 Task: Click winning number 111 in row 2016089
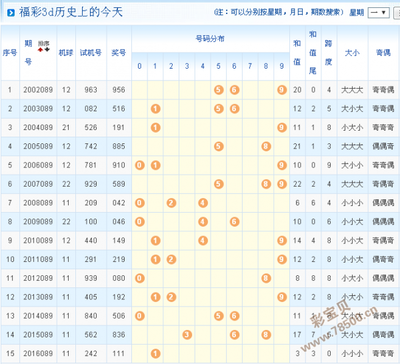[x=119, y=354]
